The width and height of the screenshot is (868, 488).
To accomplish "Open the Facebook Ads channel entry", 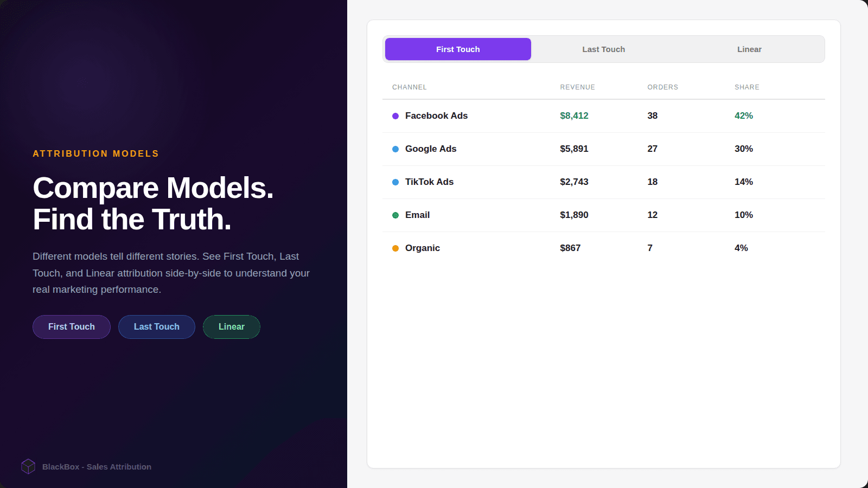I will (x=436, y=115).
